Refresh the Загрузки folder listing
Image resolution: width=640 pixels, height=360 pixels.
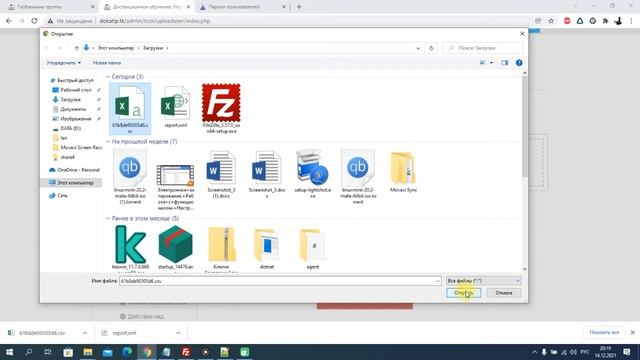coord(431,48)
